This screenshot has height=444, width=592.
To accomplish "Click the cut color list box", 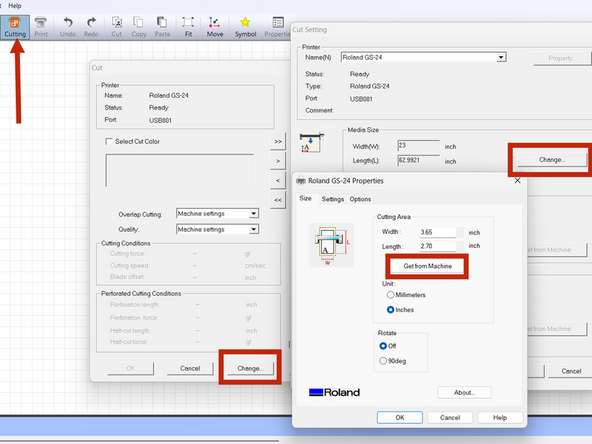I will 179,170.
